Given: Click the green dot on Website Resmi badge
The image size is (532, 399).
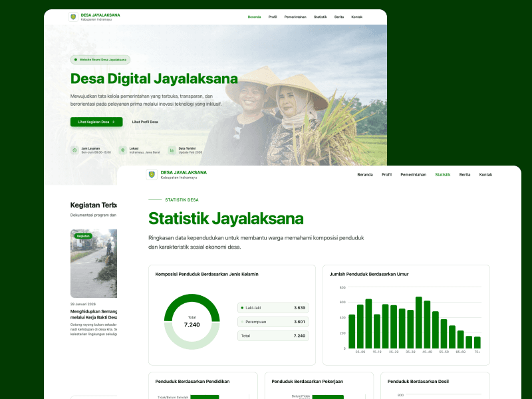Looking at the screenshot, I should 75,60.
